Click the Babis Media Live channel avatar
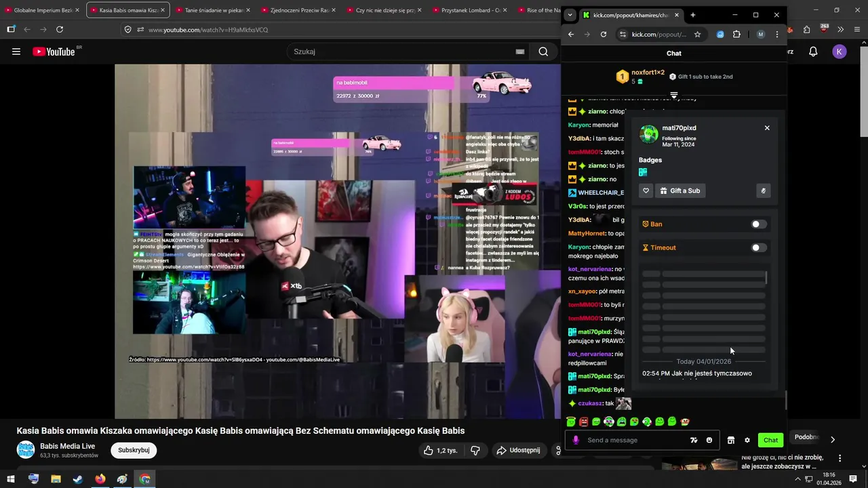The image size is (868, 488). click(x=26, y=450)
